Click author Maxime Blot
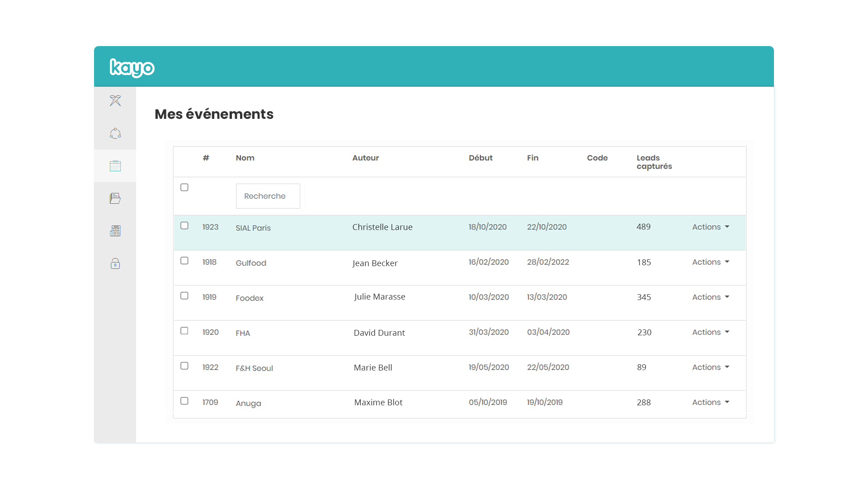 (x=378, y=403)
